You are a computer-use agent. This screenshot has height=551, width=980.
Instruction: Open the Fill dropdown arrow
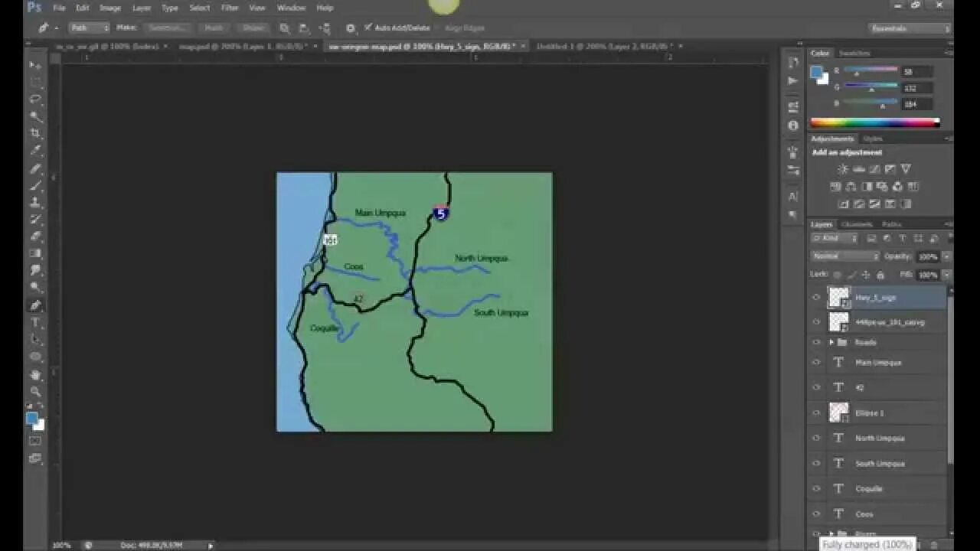[947, 275]
